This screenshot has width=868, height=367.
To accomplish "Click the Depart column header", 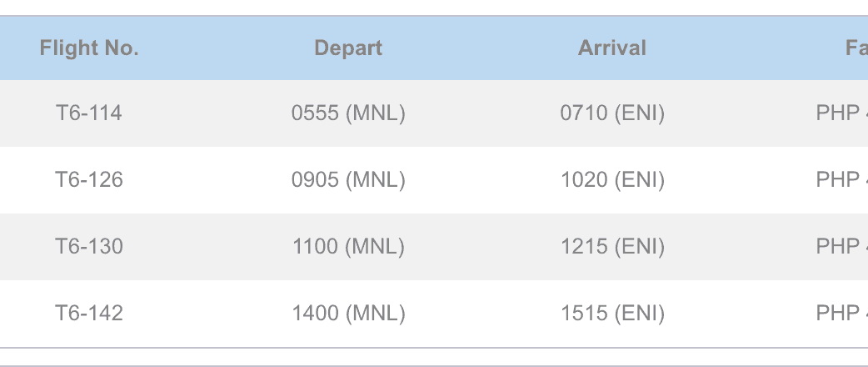I will click(348, 48).
